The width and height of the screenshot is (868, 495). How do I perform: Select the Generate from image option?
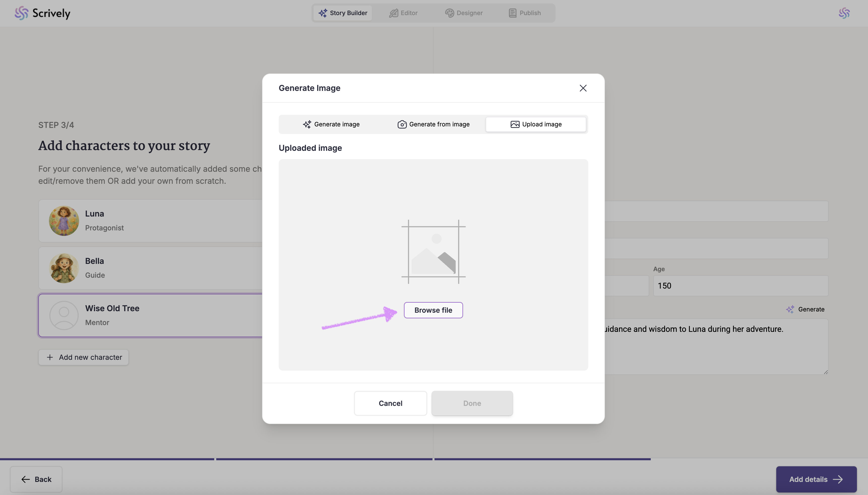tap(433, 124)
